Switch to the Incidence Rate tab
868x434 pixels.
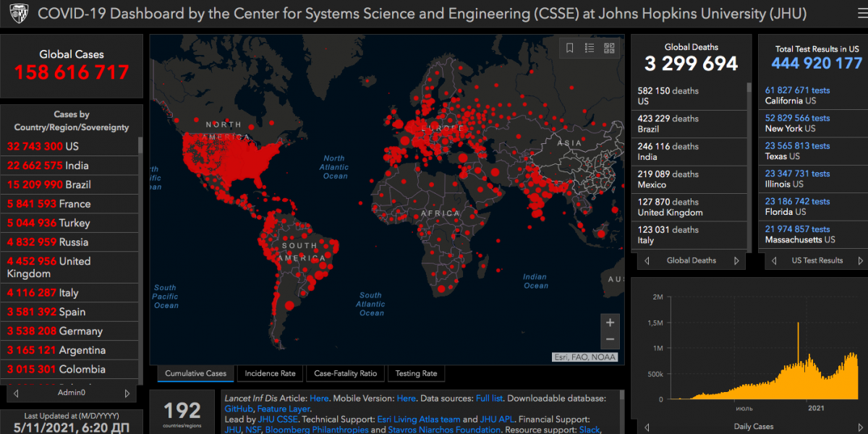click(x=270, y=373)
